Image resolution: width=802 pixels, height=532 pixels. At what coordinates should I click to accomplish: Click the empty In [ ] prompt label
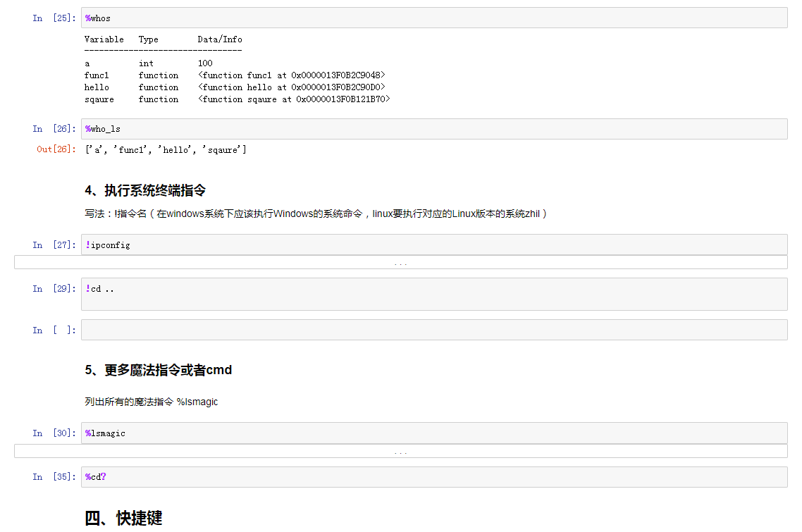(x=54, y=330)
